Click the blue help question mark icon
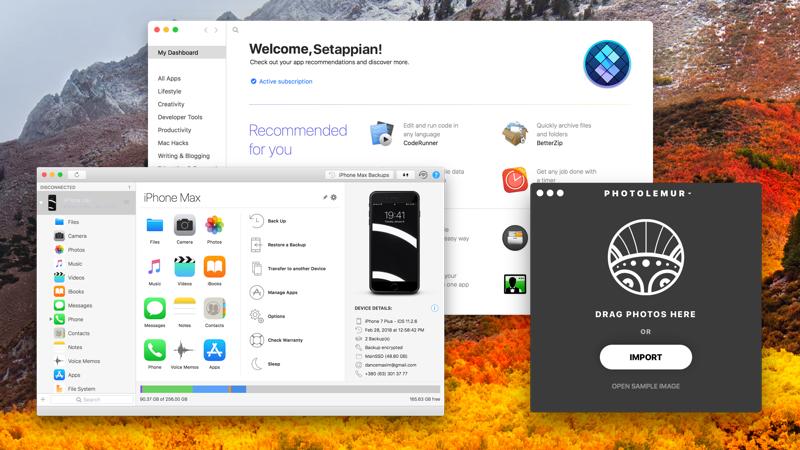This screenshot has width=800, height=450. [x=436, y=175]
